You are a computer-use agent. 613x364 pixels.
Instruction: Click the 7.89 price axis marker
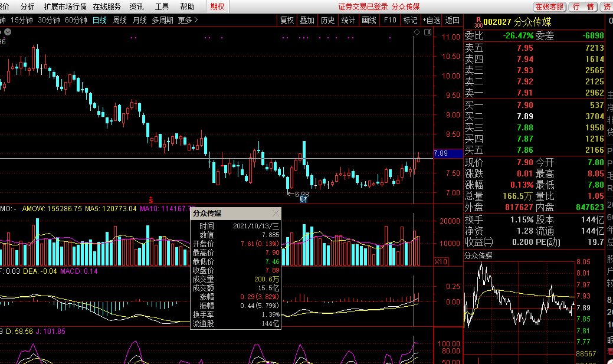pos(448,153)
